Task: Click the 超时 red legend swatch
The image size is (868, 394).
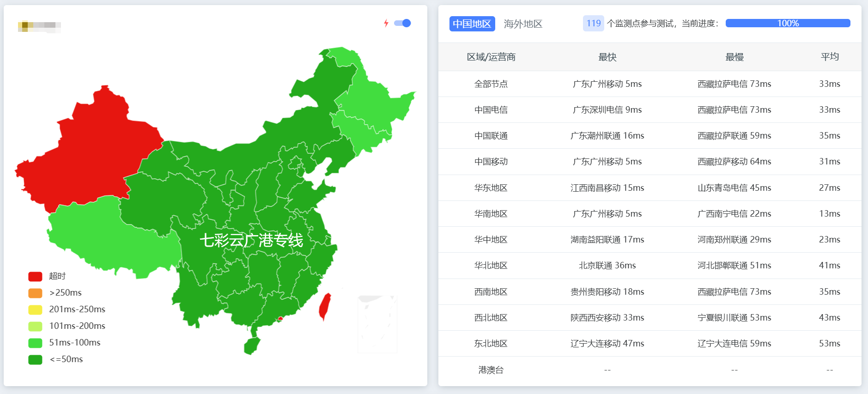Action: click(x=36, y=276)
